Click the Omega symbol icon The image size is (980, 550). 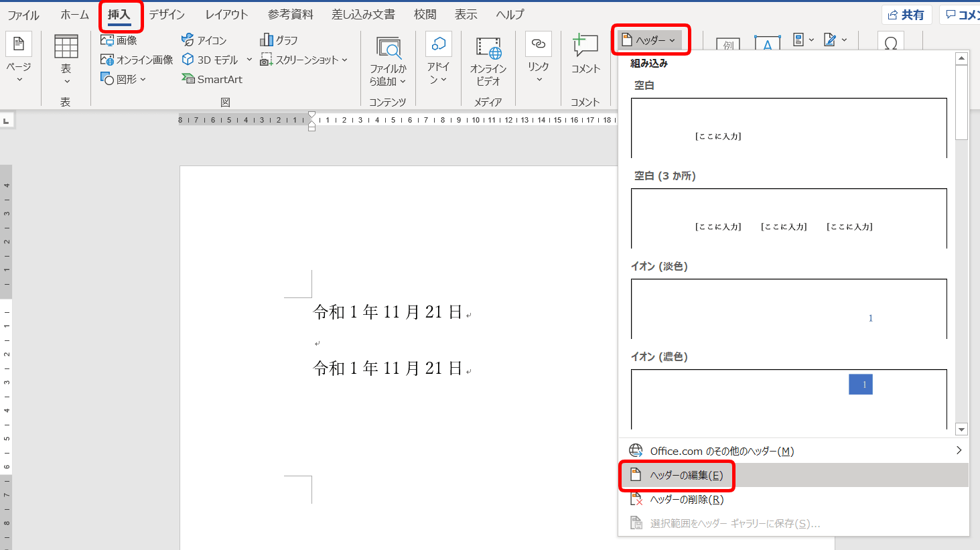pyautogui.click(x=890, y=44)
